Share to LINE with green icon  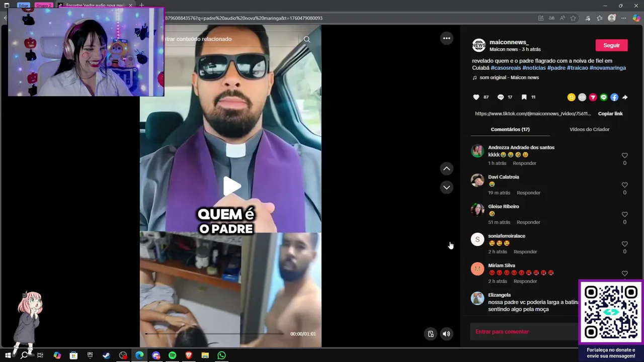(604, 97)
